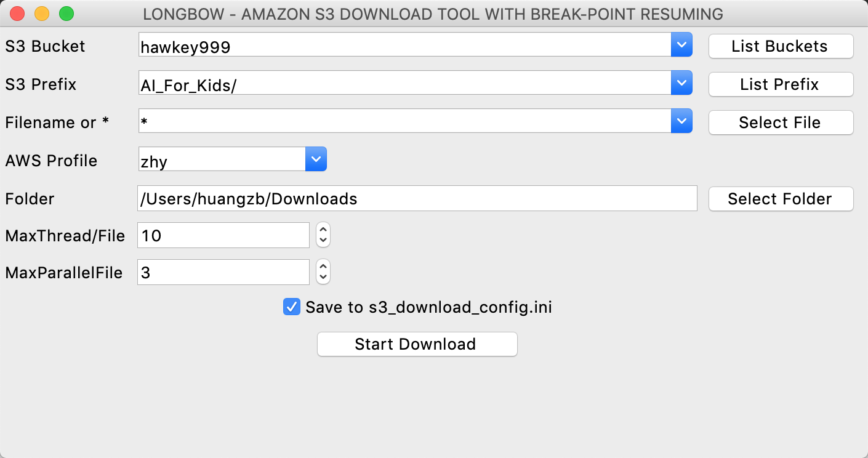Image resolution: width=868 pixels, height=458 pixels.
Task: Increase the MaxParallelFile stepper value
Action: pyautogui.click(x=323, y=267)
